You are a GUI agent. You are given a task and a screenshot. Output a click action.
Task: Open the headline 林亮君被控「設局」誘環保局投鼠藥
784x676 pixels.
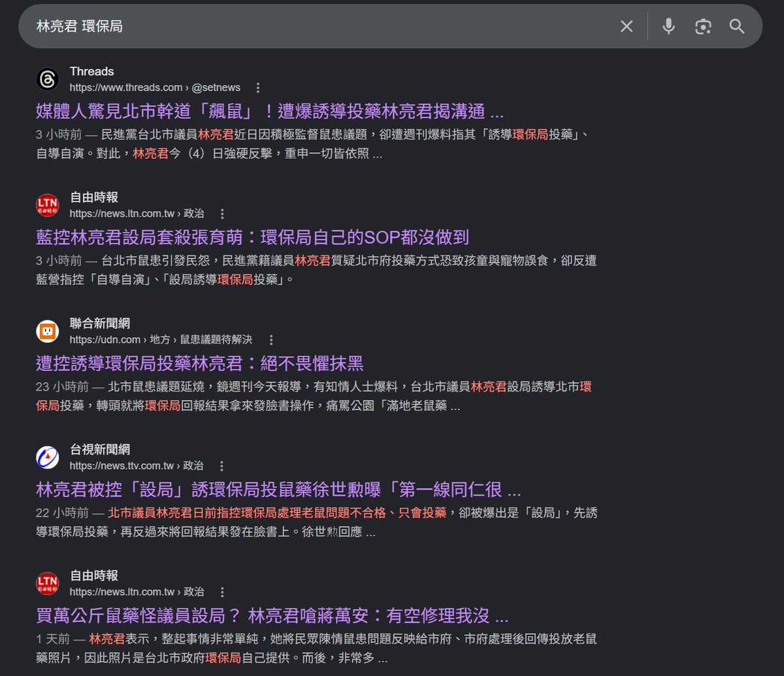(278, 489)
